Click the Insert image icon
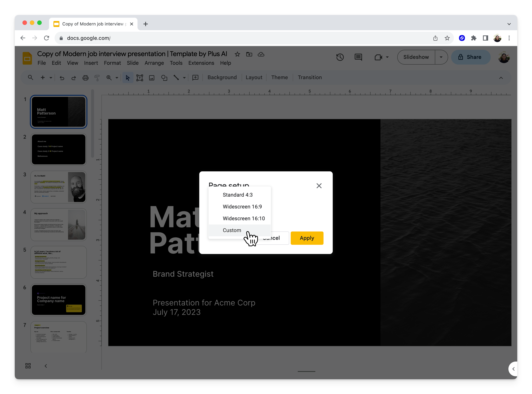This screenshot has width=532, height=394. pos(152,78)
